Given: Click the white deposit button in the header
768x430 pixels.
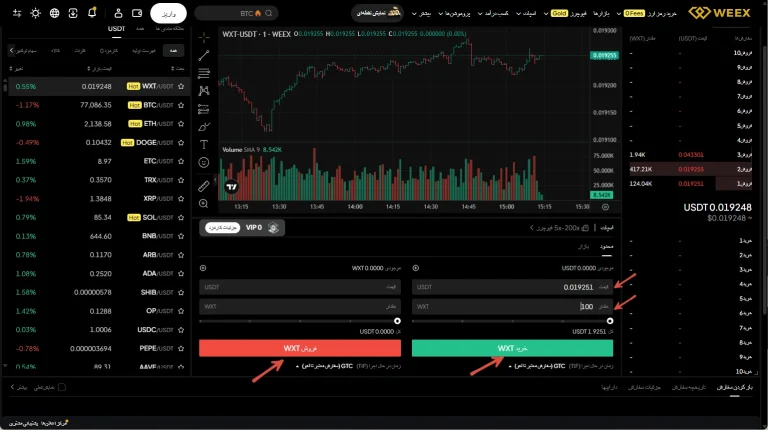Looking at the screenshot, I should click(x=168, y=13).
